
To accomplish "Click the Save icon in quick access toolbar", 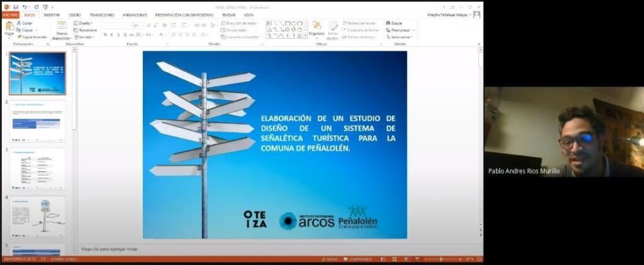I will point(16,6).
